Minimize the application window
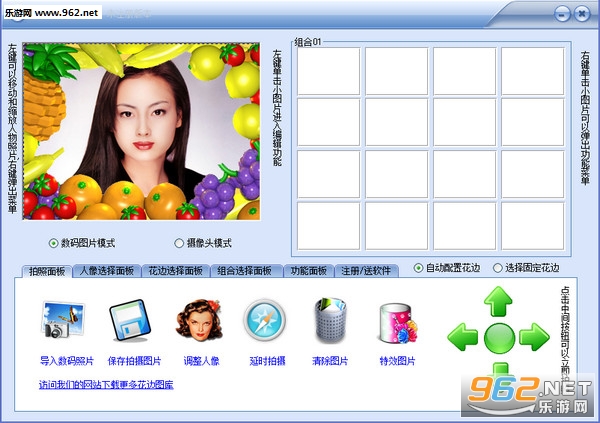 pos(562,15)
